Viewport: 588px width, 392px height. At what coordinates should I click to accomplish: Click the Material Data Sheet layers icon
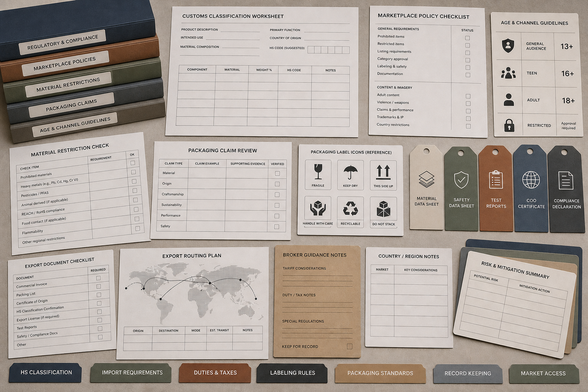(x=426, y=179)
